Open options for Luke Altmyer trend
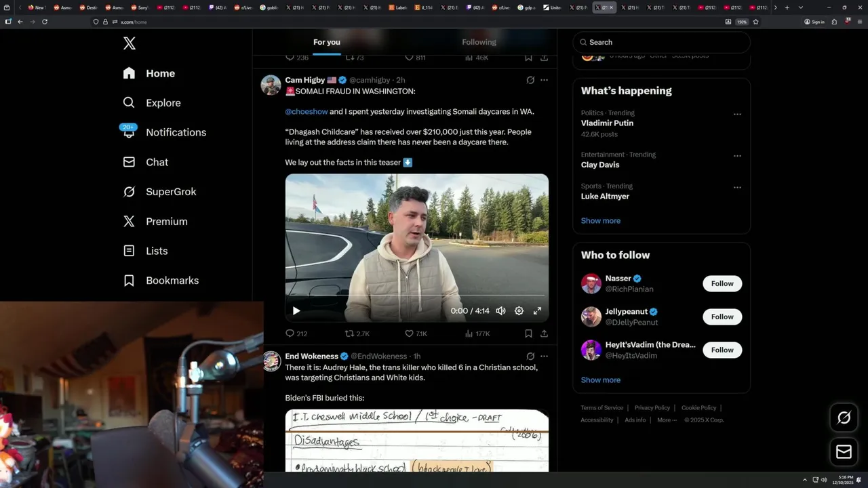Viewport: 868px width, 488px height. pos(737,187)
